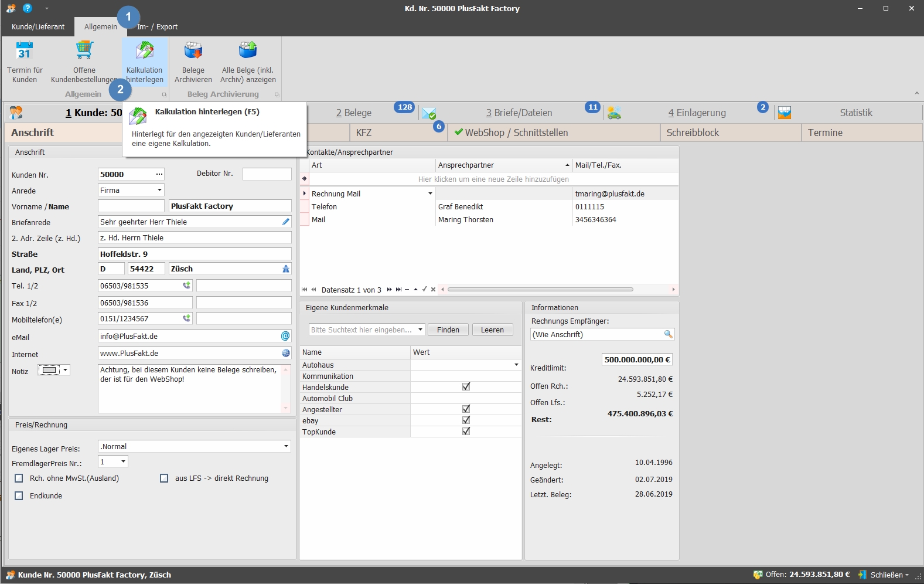Open website via the globe icon
924x584 pixels.
[x=286, y=353]
